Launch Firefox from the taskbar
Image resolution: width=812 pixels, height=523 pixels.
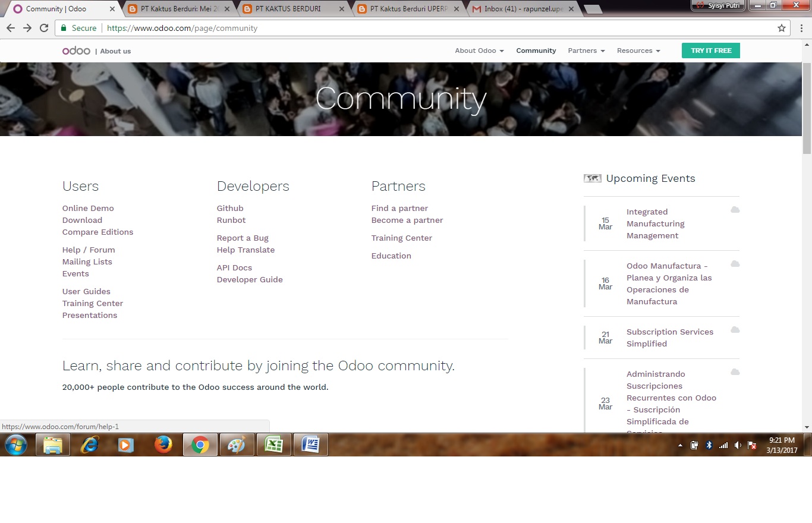(x=163, y=445)
